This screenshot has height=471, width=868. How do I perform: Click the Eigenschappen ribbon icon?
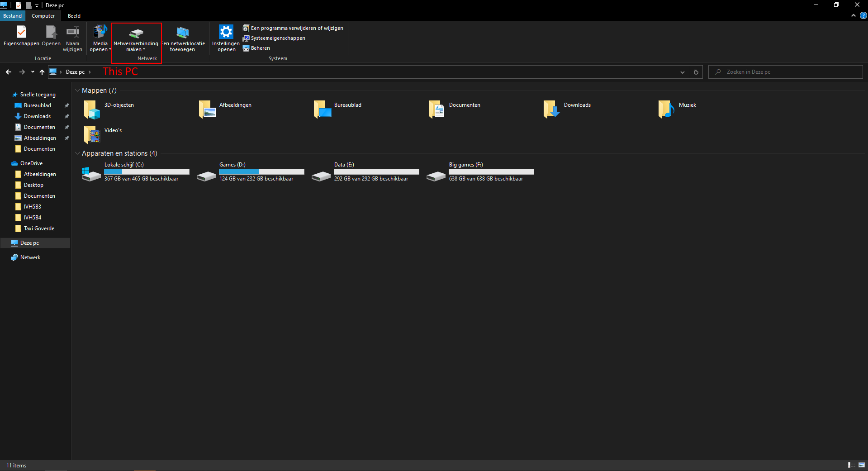point(21,33)
